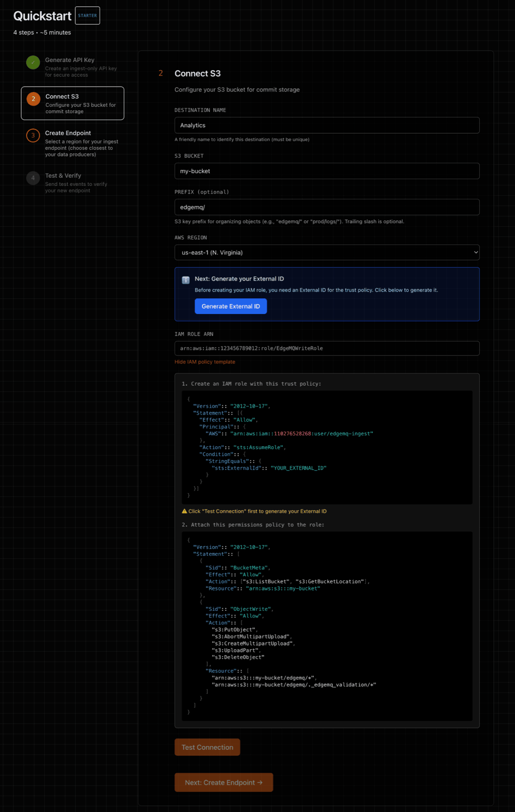Click Hide IAM policy template link
Viewport: 515px width, 812px height.
[x=205, y=362]
